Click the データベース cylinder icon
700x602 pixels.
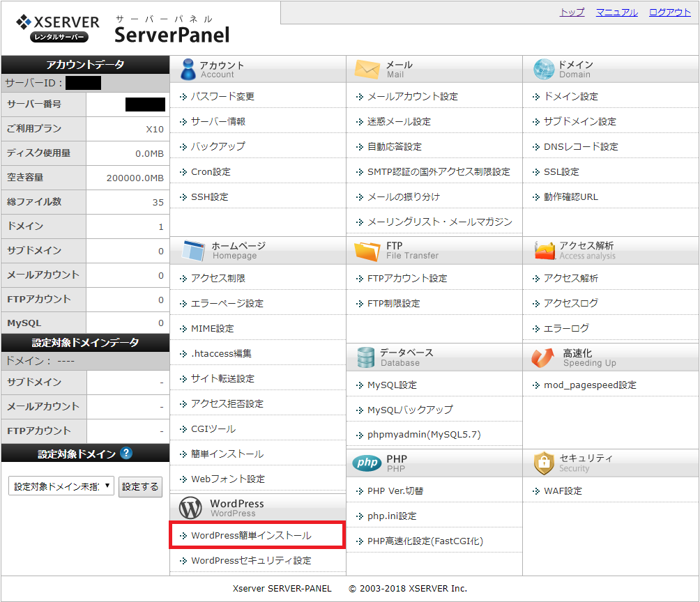tap(366, 357)
